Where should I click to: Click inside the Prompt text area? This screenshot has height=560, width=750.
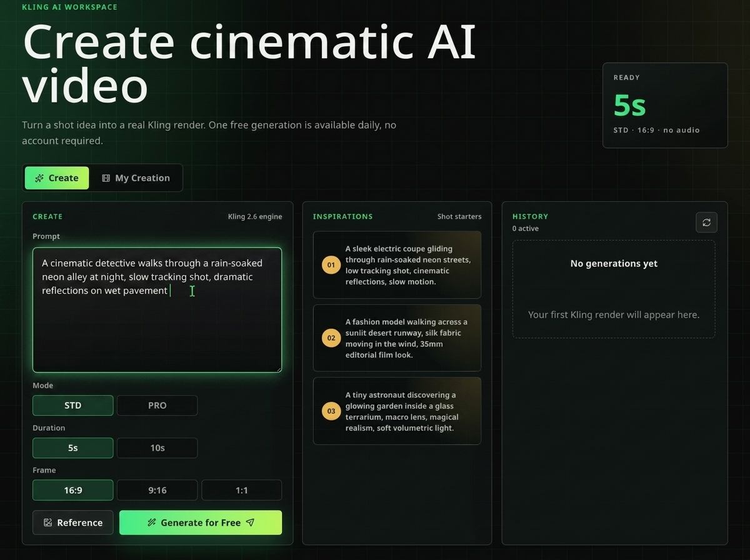[x=157, y=310]
